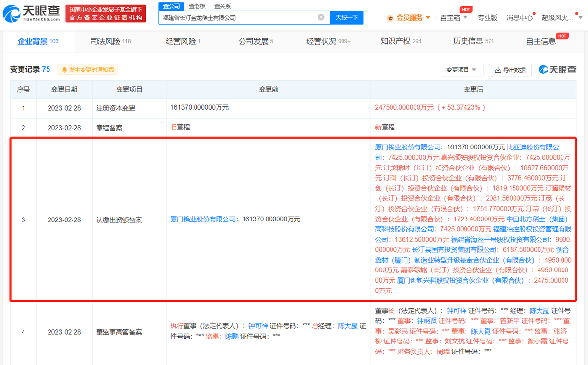The height and width of the screenshot is (365, 588).
Task: Open the 经营风险 tab
Action: pyautogui.click(x=183, y=41)
